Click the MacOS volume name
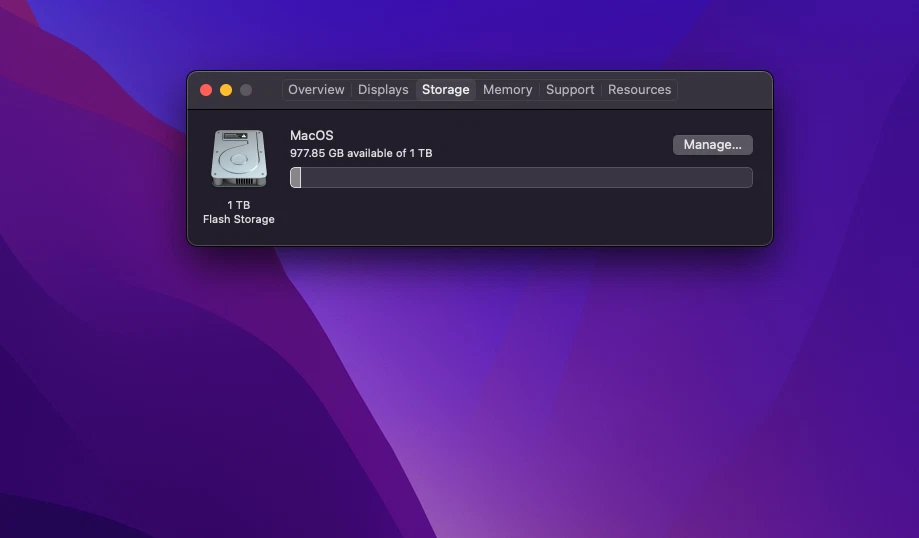The height and width of the screenshot is (538, 919). click(x=312, y=135)
